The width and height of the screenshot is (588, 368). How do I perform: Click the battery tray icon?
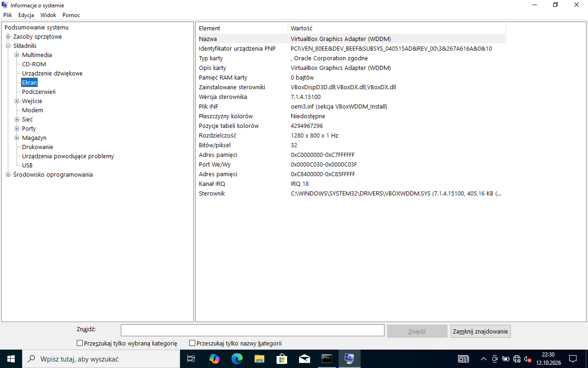tap(506, 359)
